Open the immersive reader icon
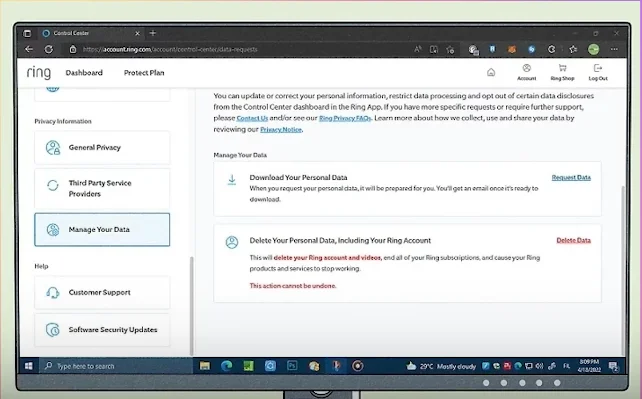 click(x=434, y=50)
